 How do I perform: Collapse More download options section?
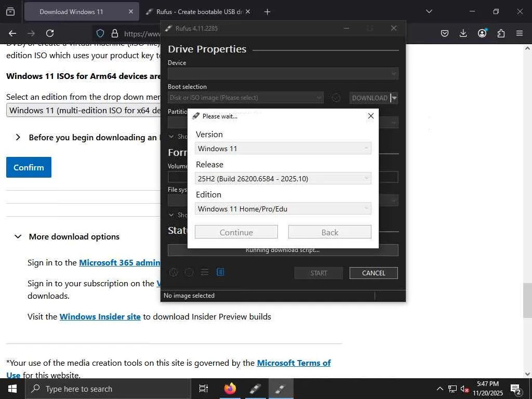pyautogui.click(x=18, y=236)
